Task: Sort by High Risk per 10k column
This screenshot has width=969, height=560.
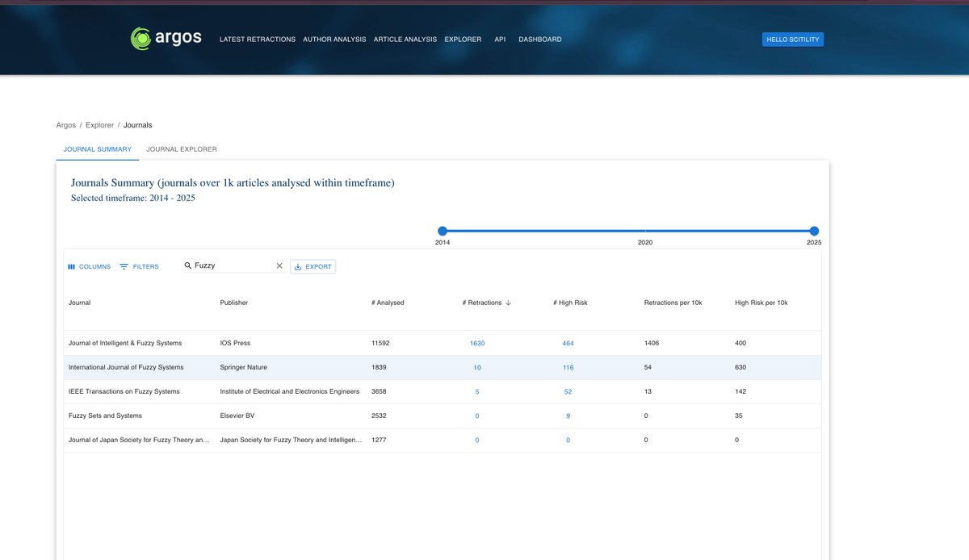Action: (761, 303)
